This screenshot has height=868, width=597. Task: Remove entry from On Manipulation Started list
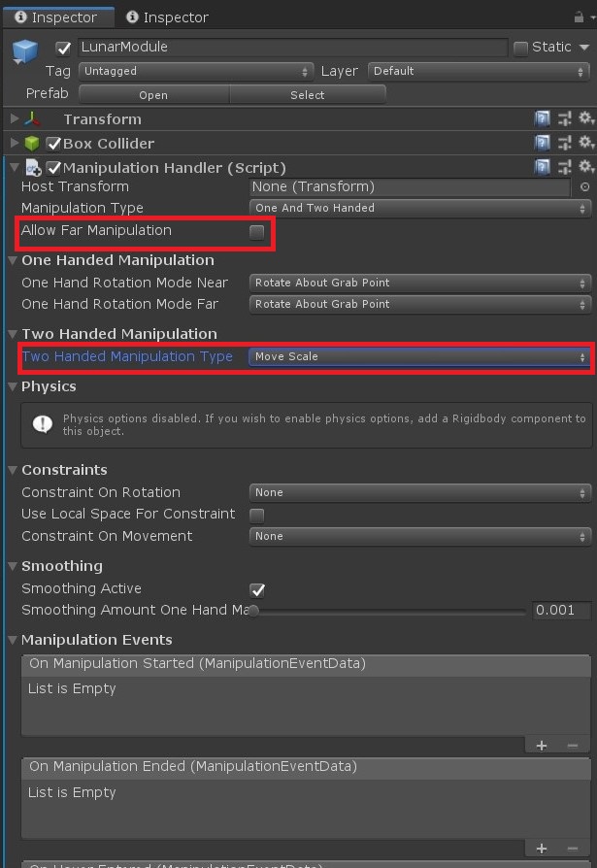click(x=573, y=746)
